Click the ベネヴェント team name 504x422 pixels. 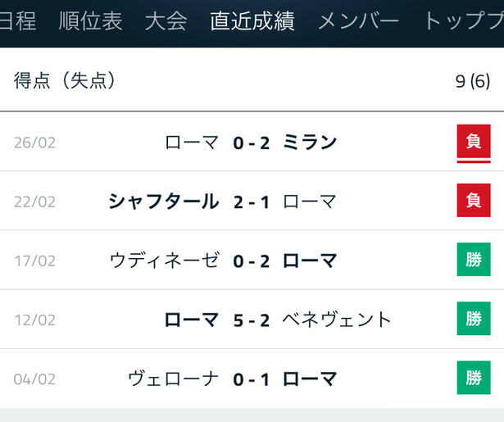337,320
